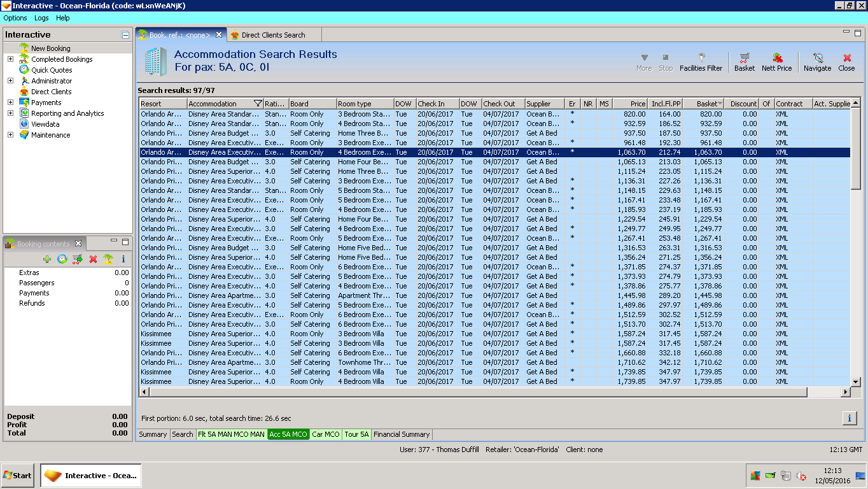Expand the Completed Bookings tree node
The image size is (868, 489).
click(10, 59)
